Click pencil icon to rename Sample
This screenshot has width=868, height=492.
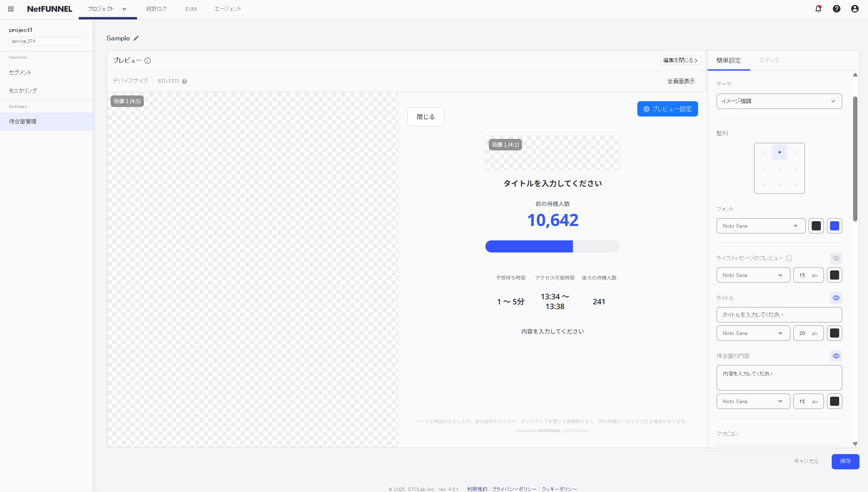tap(136, 38)
